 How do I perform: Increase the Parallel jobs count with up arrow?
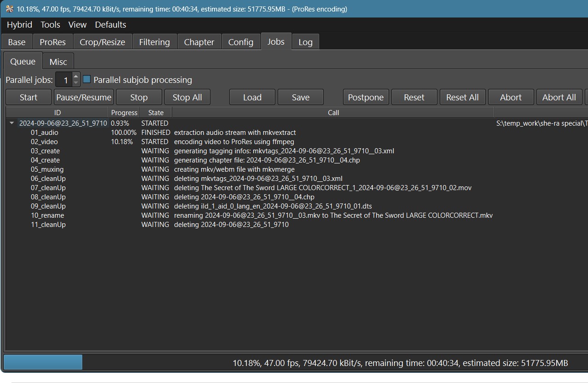(76, 76)
